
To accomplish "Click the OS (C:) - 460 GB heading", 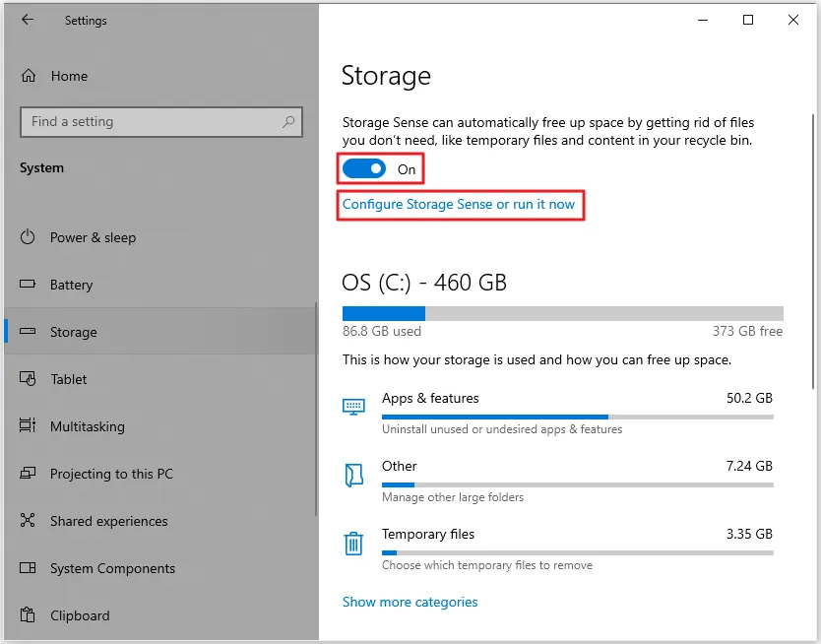I will click(x=424, y=283).
